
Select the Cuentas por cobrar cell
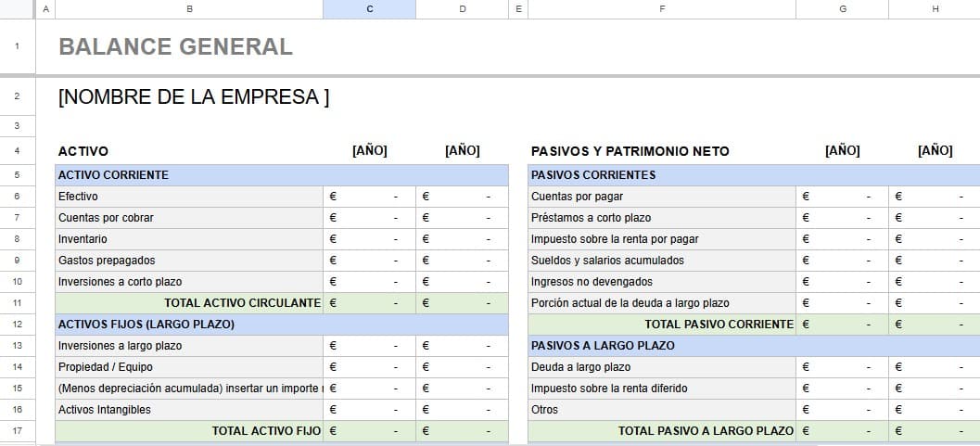tap(189, 217)
